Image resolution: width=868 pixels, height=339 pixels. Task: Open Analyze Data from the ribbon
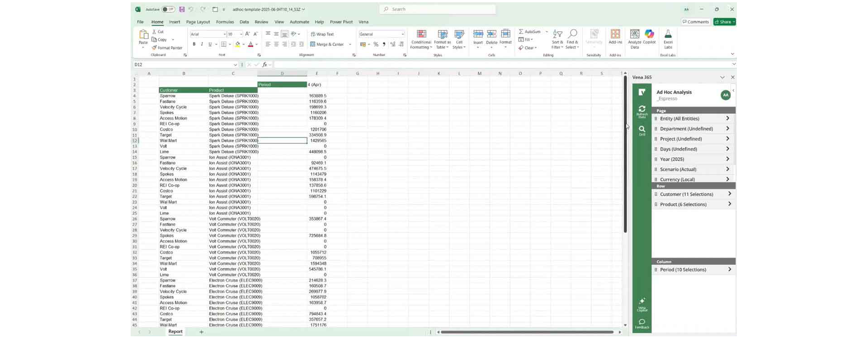pyautogui.click(x=635, y=39)
